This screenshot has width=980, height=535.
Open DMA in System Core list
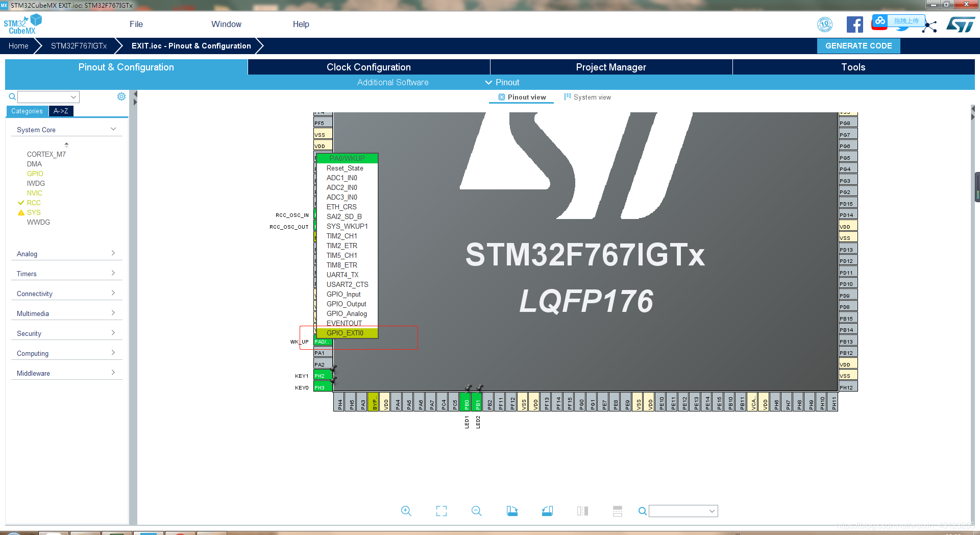pyautogui.click(x=34, y=164)
